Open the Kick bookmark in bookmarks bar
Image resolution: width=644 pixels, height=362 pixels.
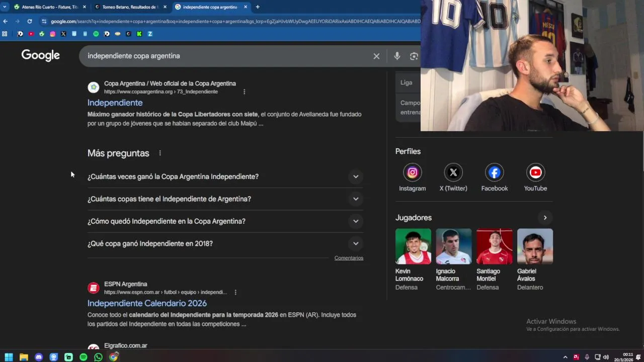139,34
